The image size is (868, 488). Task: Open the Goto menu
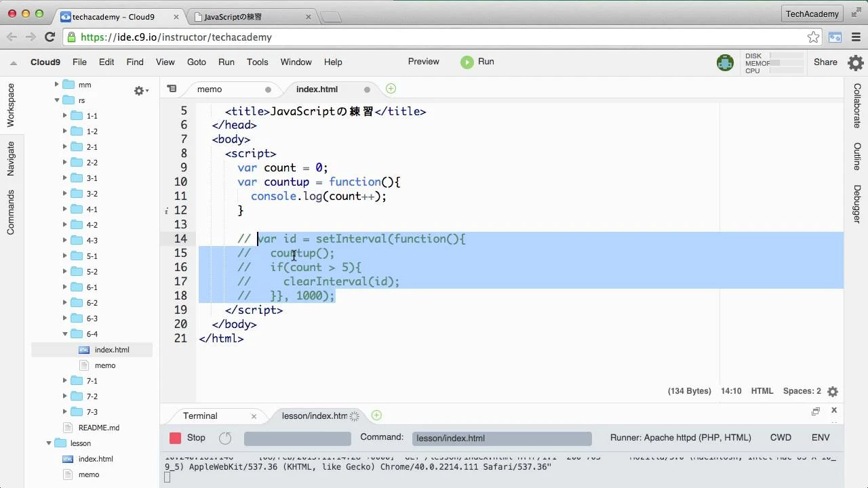tap(196, 62)
